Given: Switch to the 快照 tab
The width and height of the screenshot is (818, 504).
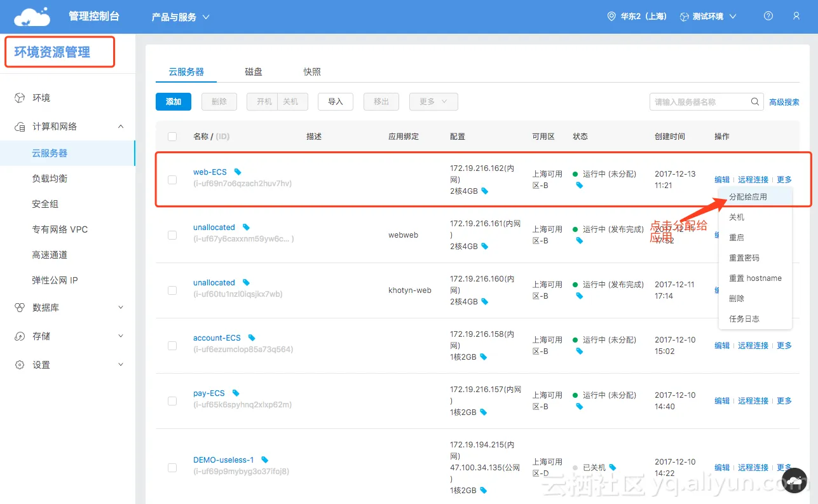Looking at the screenshot, I should (x=312, y=72).
